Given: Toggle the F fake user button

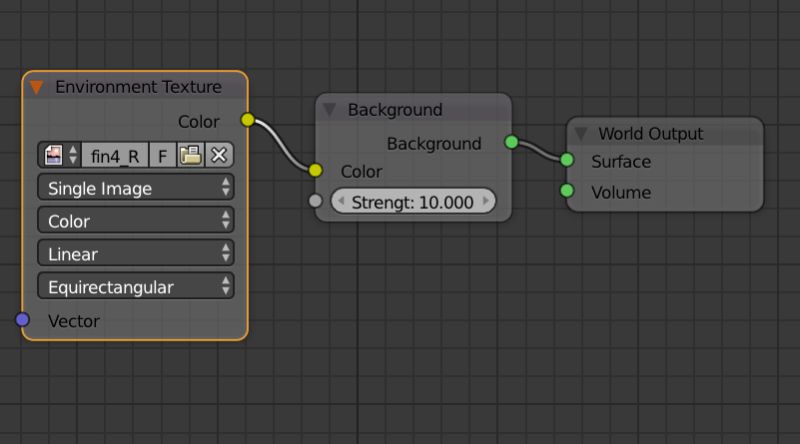Looking at the screenshot, I should click(x=162, y=155).
